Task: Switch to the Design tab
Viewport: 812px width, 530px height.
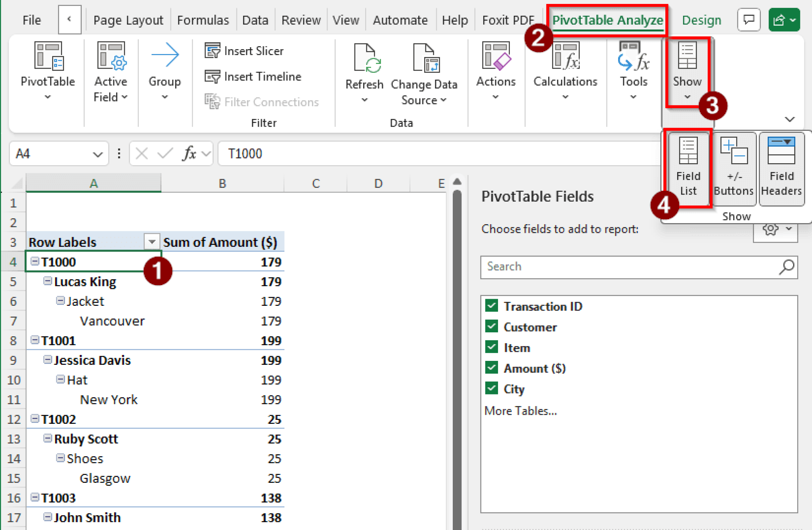Action: (x=701, y=20)
